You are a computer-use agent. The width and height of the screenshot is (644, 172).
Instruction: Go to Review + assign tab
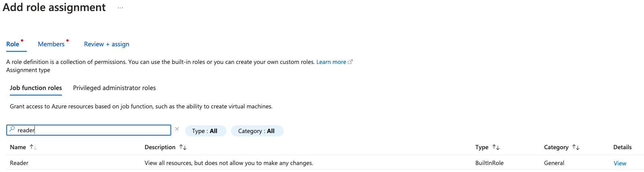coord(107,44)
